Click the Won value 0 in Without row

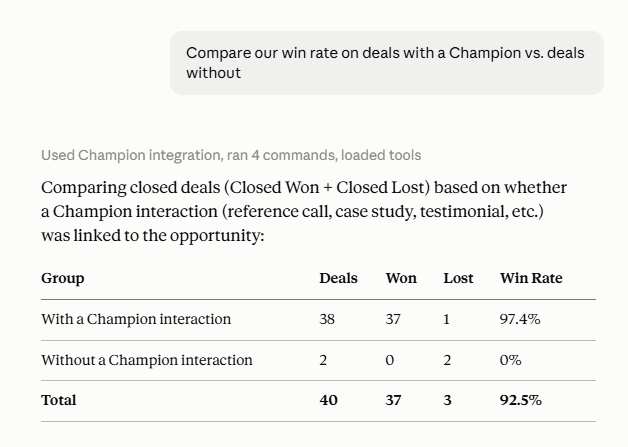click(x=390, y=360)
